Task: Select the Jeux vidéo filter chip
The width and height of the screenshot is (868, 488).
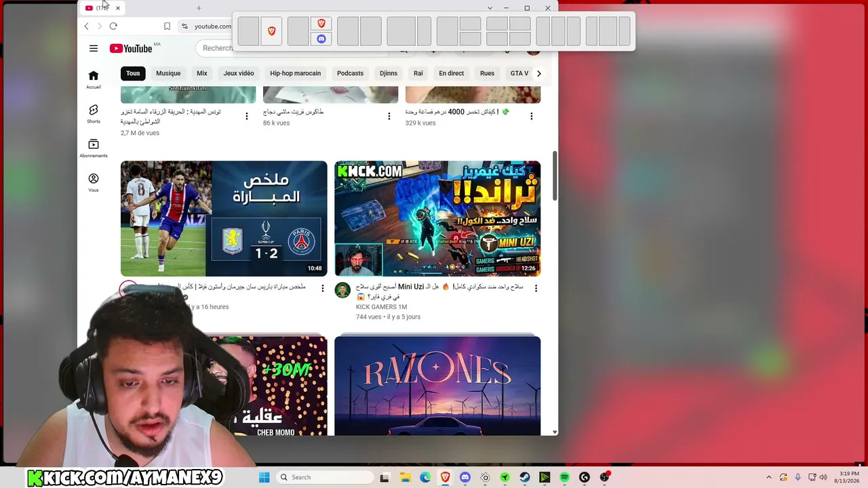Action: [239, 73]
